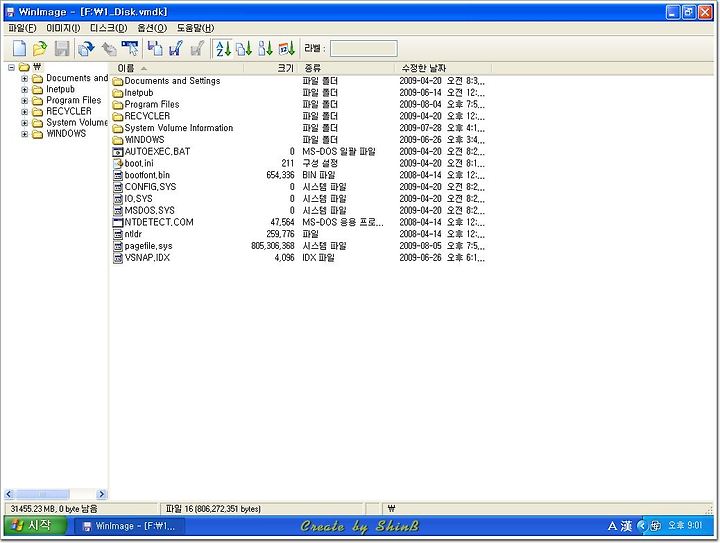Screen dimensions: 720x543
Task: Toggle the Sort by type toolbar icon
Action: [244, 48]
